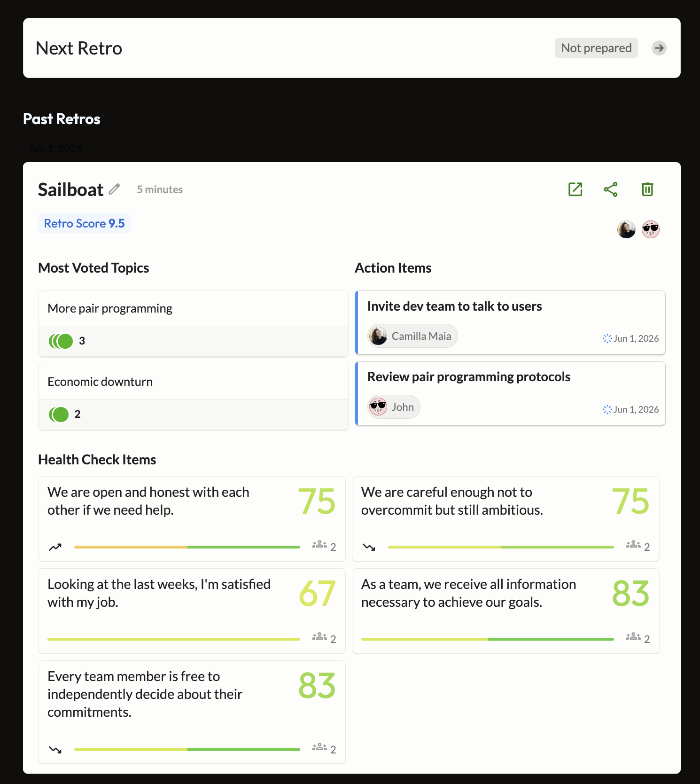Screen dimensions: 700x784
Task: Open Next Retro with the arrow icon
Action: point(659,48)
